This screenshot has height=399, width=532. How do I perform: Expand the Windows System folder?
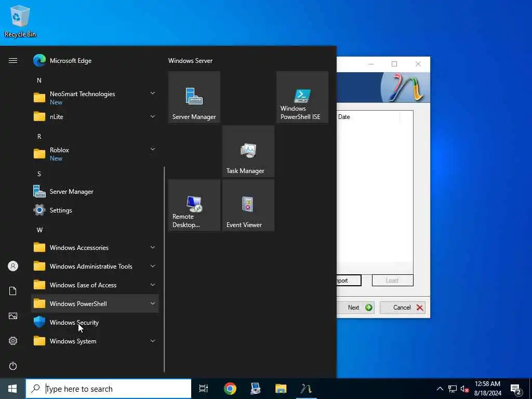pos(95,341)
